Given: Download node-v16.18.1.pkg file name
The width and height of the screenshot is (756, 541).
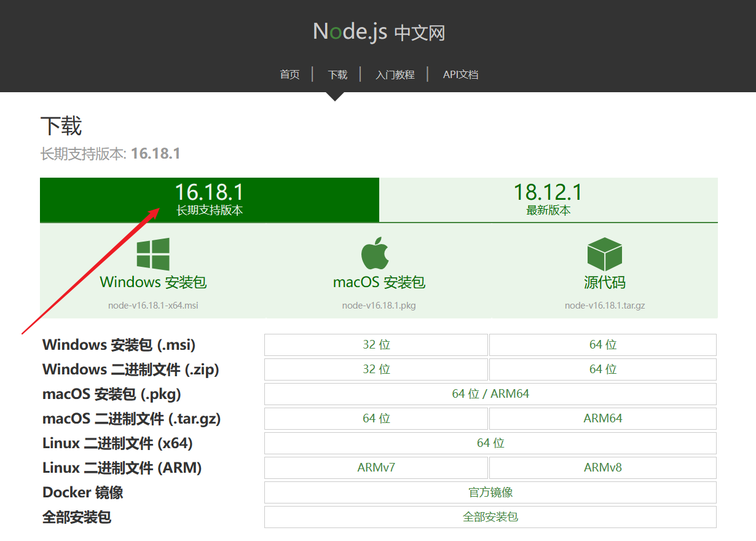Looking at the screenshot, I should pos(379,305).
